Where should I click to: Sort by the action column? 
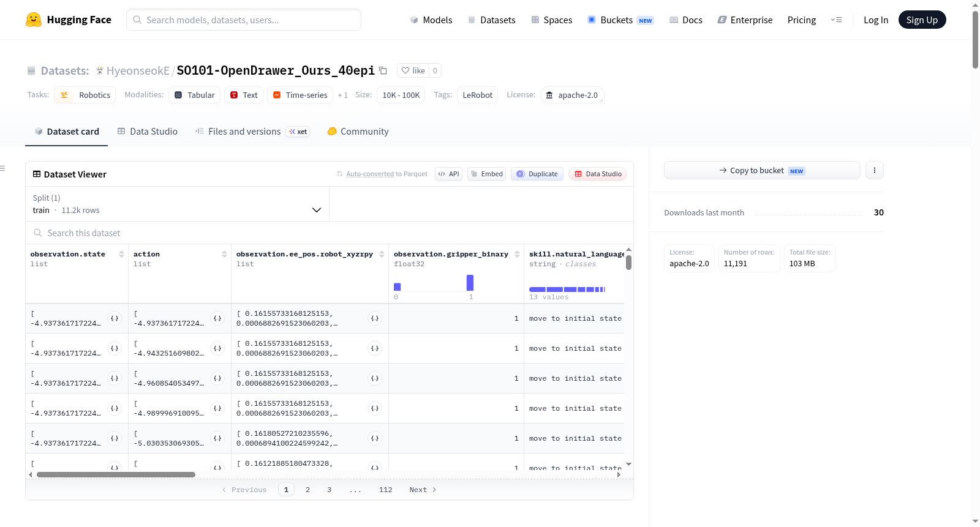click(224, 254)
